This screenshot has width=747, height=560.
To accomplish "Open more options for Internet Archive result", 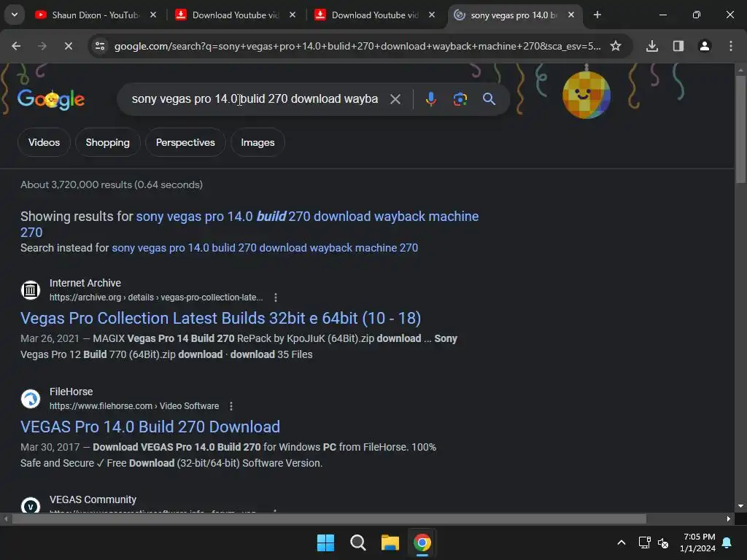I will point(275,297).
